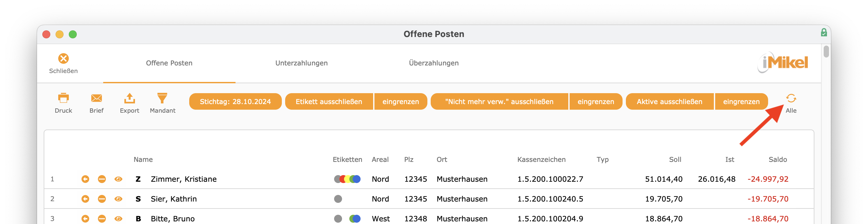This screenshot has width=868, height=224.
Task: Sort by Areal column header
Action: [380, 160]
